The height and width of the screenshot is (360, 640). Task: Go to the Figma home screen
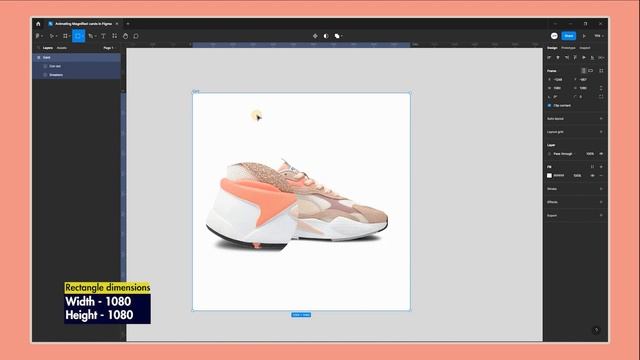pyautogui.click(x=38, y=24)
